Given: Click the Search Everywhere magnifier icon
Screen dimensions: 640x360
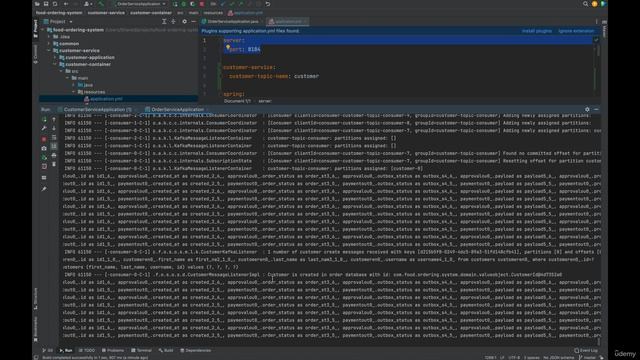Looking at the screenshot, I should [585, 4].
